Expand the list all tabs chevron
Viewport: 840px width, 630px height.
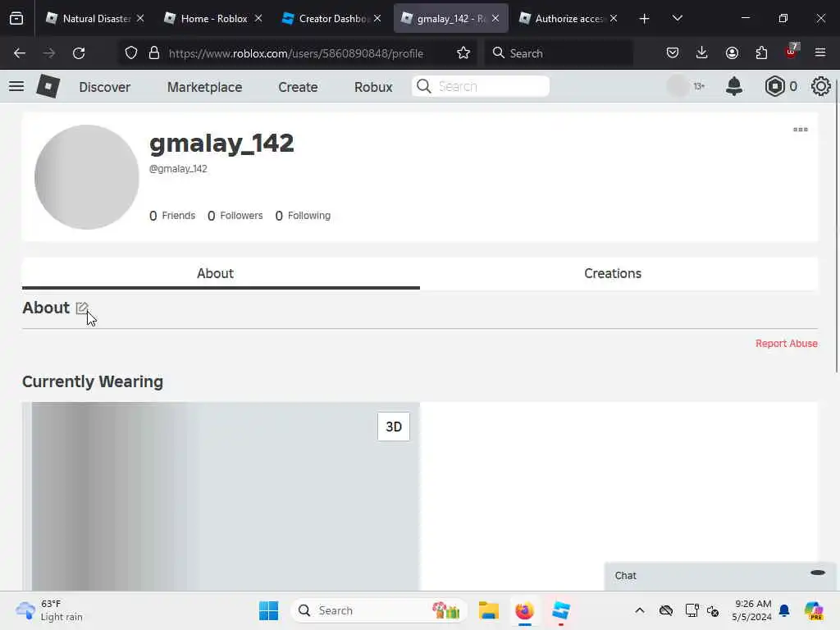(677, 19)
